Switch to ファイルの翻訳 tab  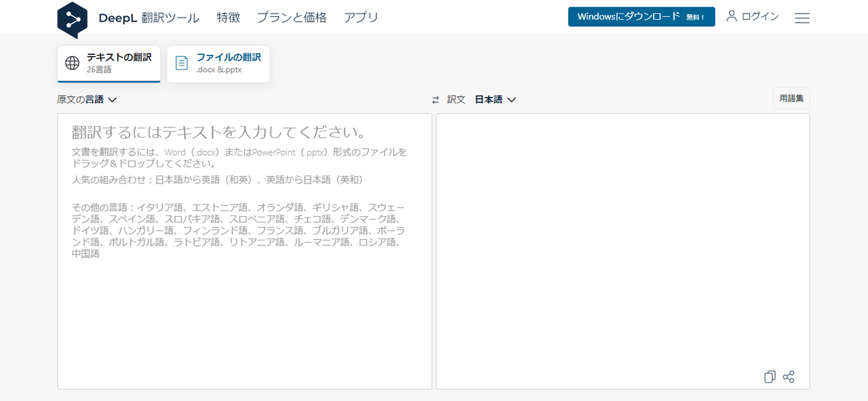(x=218, y=64)
